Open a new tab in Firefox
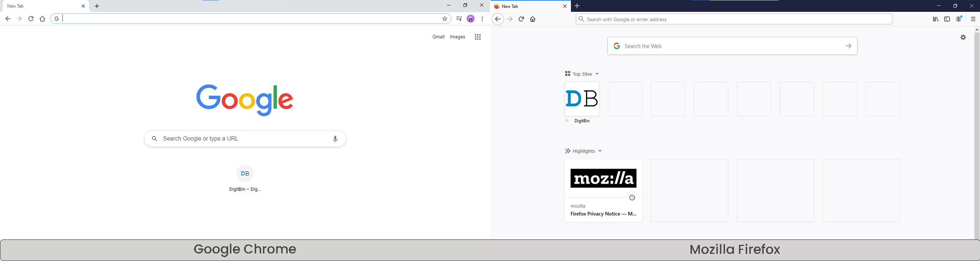The width and height of the screenshot is (980, 261). (x=578, y=6)
